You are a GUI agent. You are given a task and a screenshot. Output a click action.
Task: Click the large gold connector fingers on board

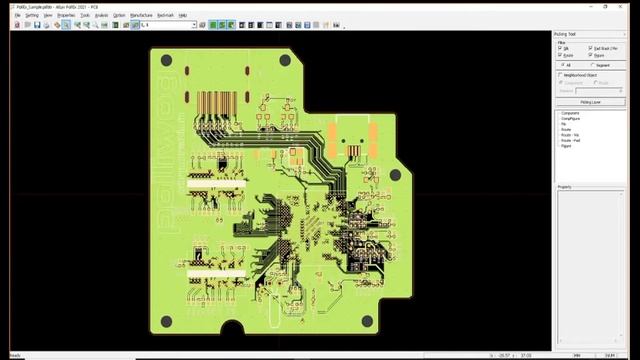click(217, 103)
